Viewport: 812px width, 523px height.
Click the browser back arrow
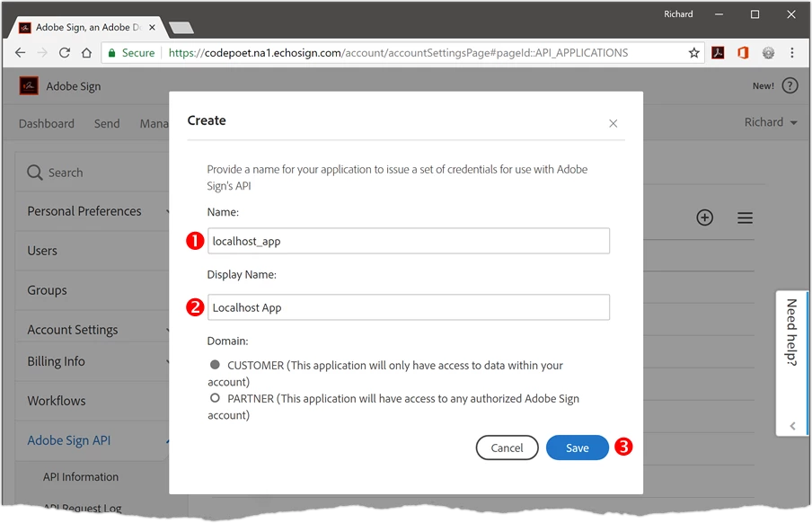(x=20, y=53)
